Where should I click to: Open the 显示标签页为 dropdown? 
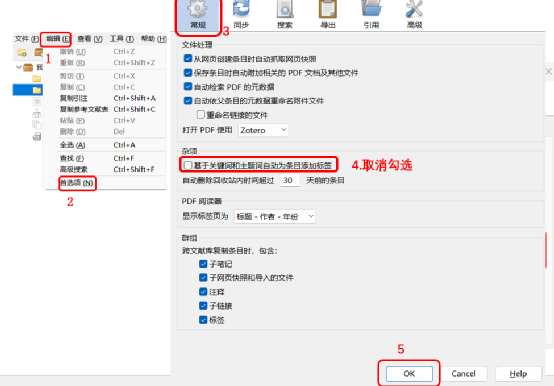[x=275, y=216]
